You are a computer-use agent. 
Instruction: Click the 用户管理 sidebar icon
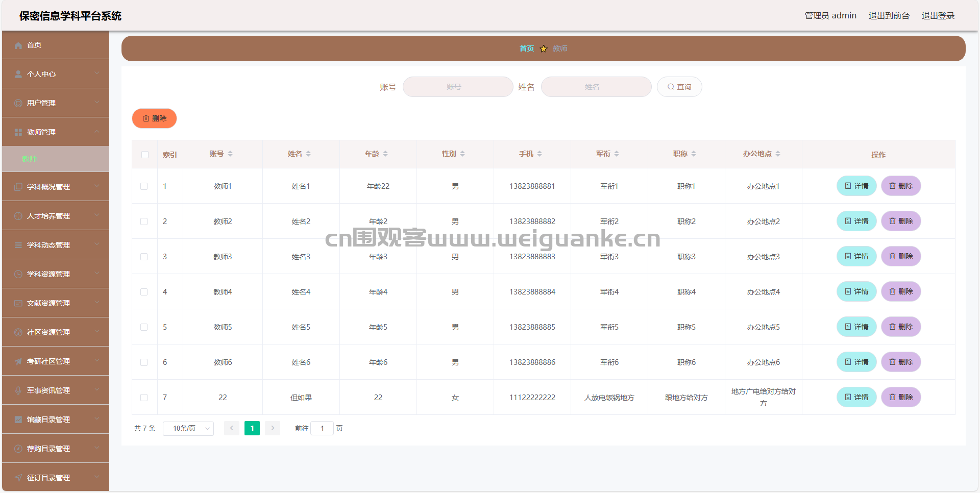(18, 104)
